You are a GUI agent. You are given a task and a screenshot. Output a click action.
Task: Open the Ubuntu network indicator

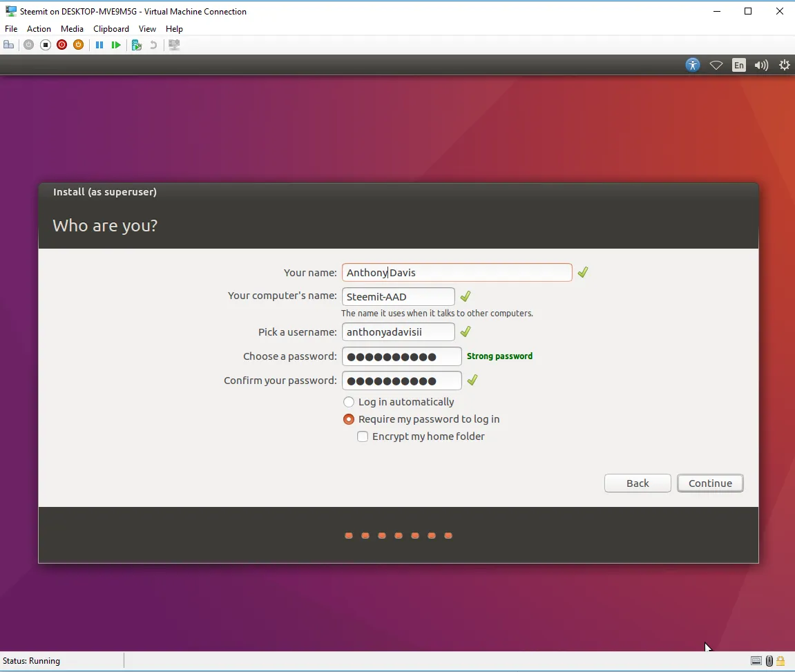716,65
